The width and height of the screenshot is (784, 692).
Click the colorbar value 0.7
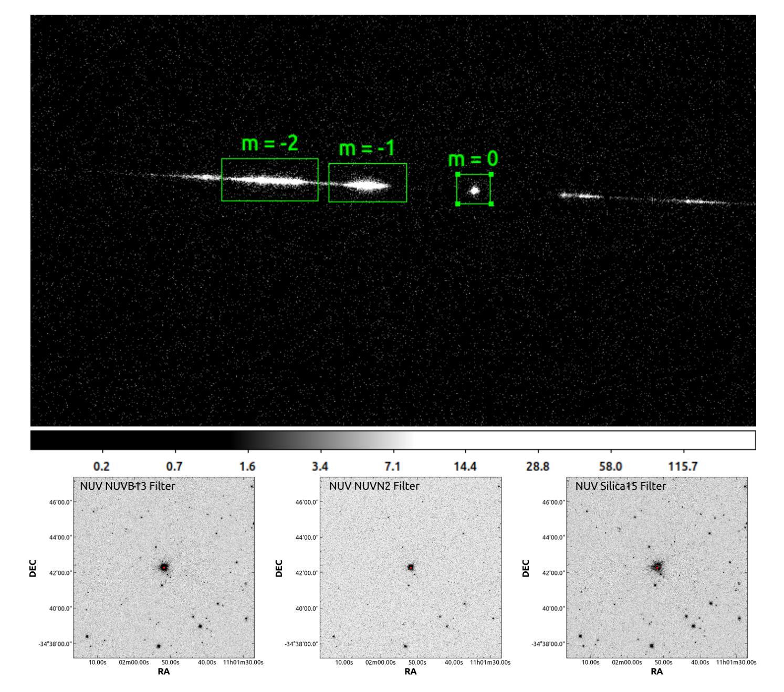click(175, 466)
